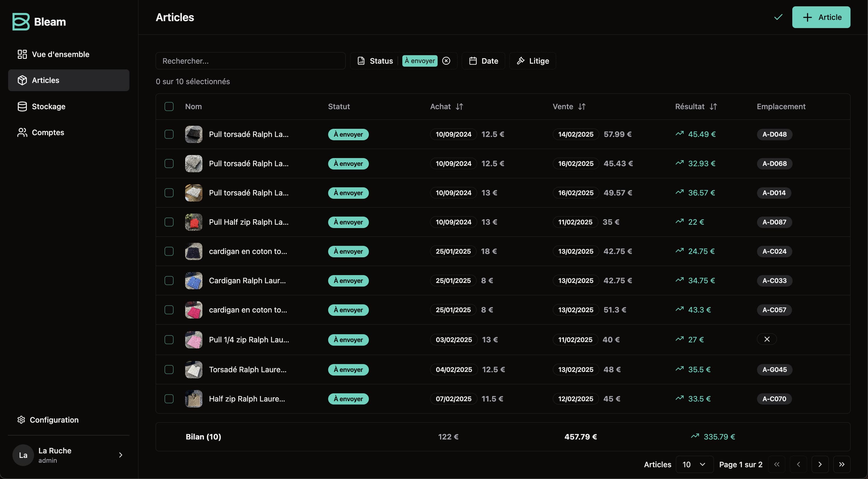868x479 pixels.
Task: Select checkbox for Half zip Ralph Laure... row
Action: click(x=169, y=399)
